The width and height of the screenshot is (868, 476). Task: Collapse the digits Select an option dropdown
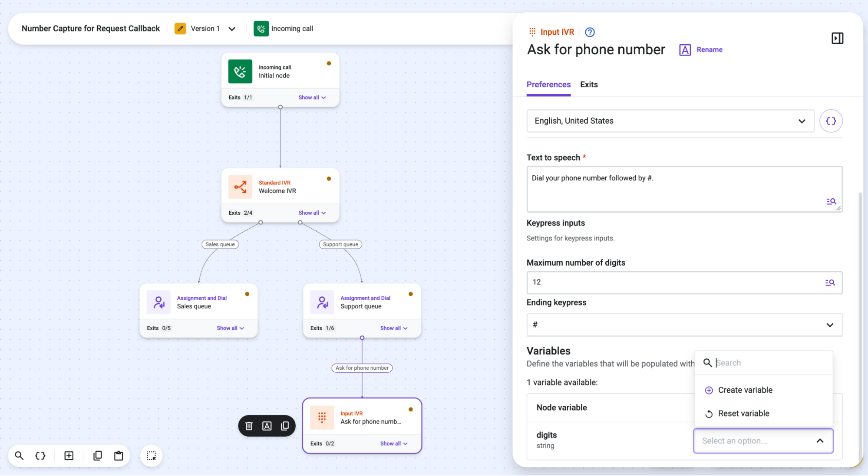820,441
